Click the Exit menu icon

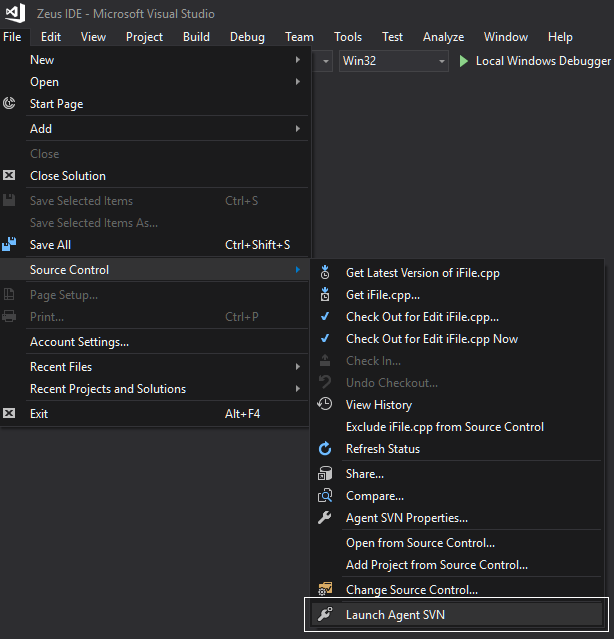pyautogui.click(x=9, y=413)
